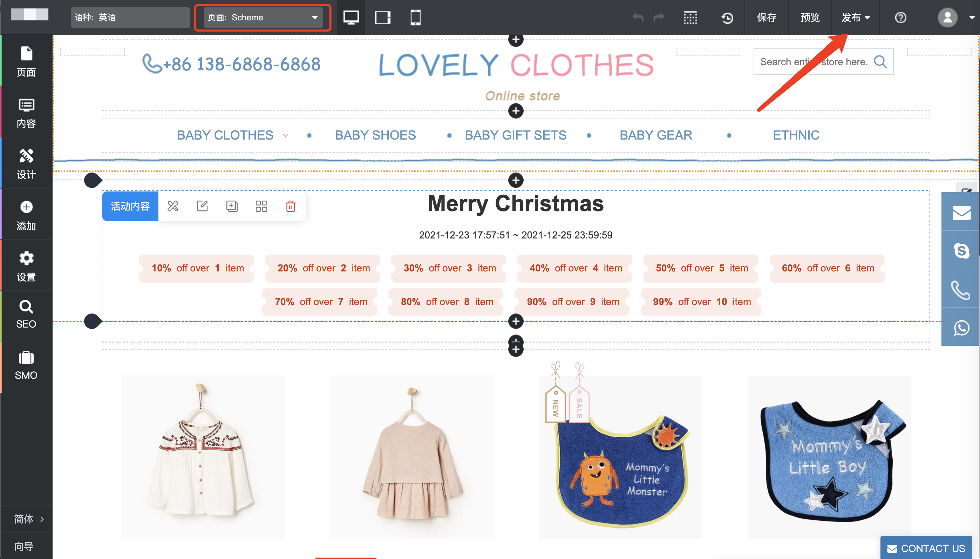The width and height of the screenshot is (980, 559).
Task: Switch to desktop preview mode
Action: click(x=351, y=17)
